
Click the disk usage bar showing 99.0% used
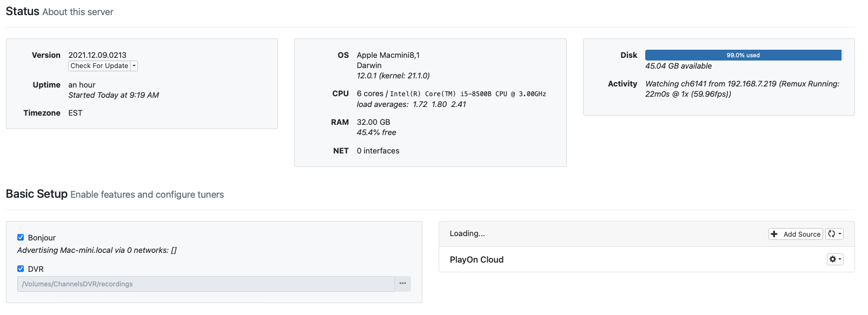coord(743,55)
